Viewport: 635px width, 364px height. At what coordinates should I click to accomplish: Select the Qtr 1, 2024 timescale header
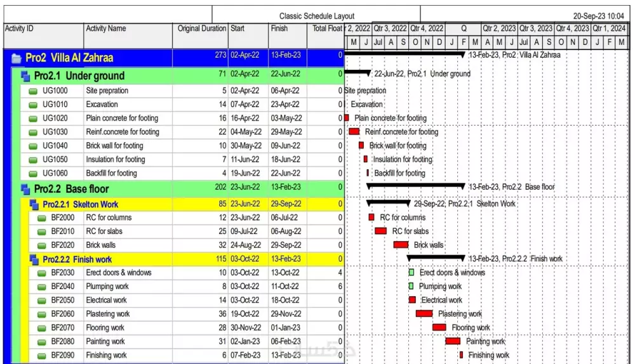[x=609, y=29]
